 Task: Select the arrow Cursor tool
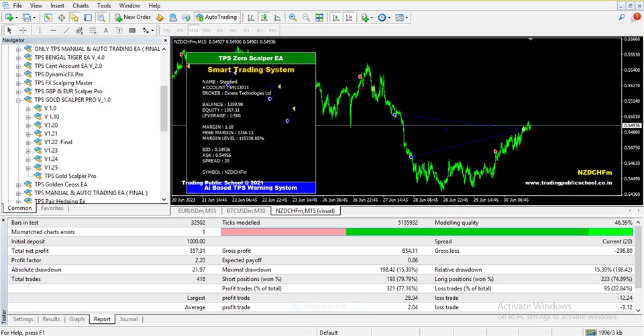9,30
